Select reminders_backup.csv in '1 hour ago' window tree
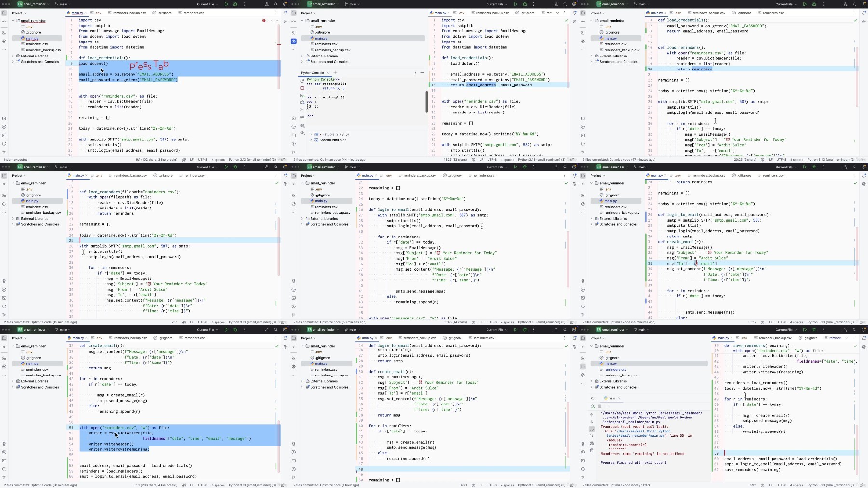Viewport: 868px width, 488px height. point(332,375)
